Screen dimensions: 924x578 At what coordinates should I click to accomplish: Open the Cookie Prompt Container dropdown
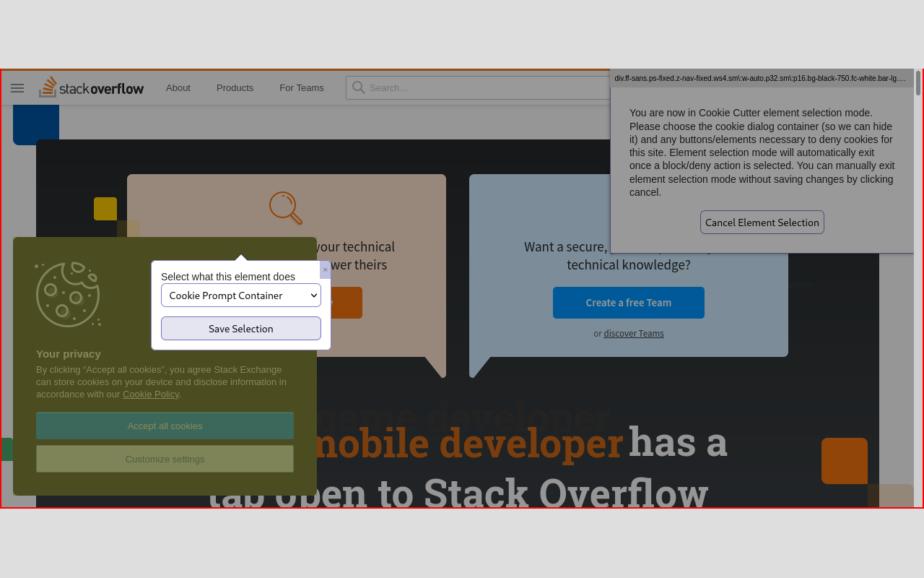pos(241,295)
